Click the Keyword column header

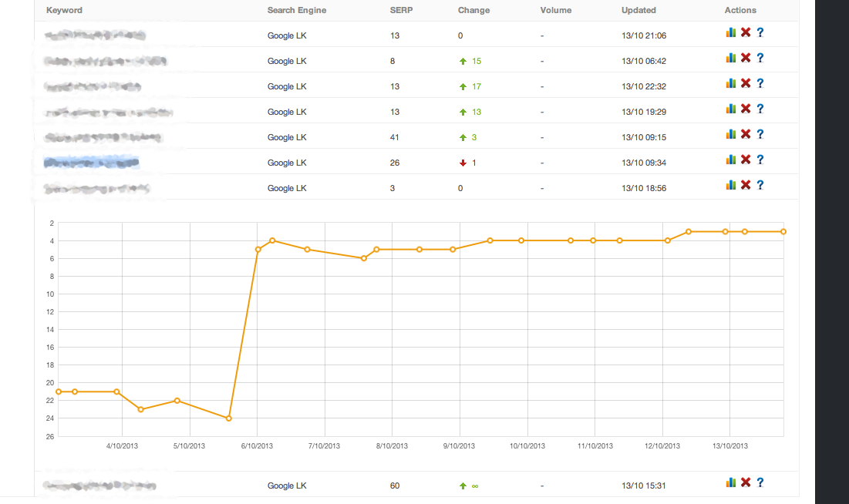click(65, 10)
